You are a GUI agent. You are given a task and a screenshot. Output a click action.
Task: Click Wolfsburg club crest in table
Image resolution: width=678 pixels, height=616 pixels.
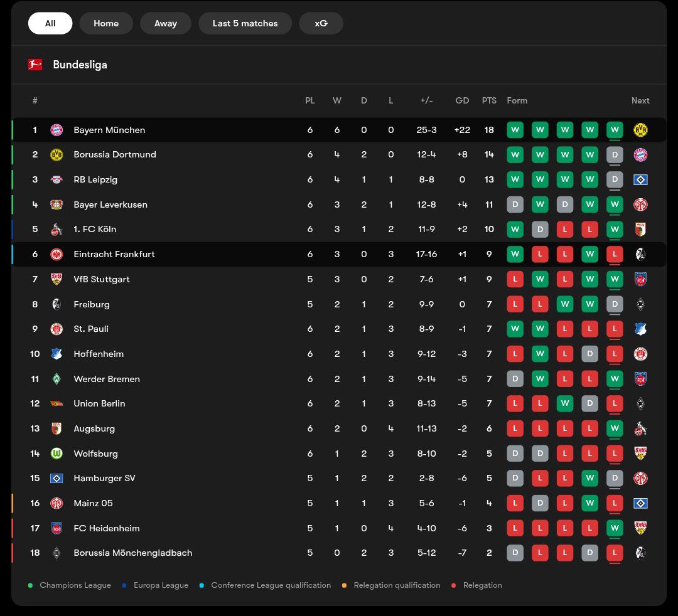(x=56, y=454)
